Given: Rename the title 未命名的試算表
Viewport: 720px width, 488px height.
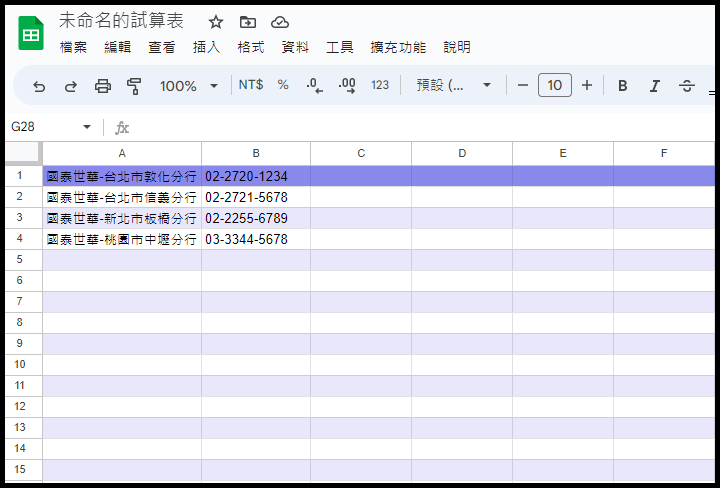Looking at the screenshot, I should [x=121, y=21].
